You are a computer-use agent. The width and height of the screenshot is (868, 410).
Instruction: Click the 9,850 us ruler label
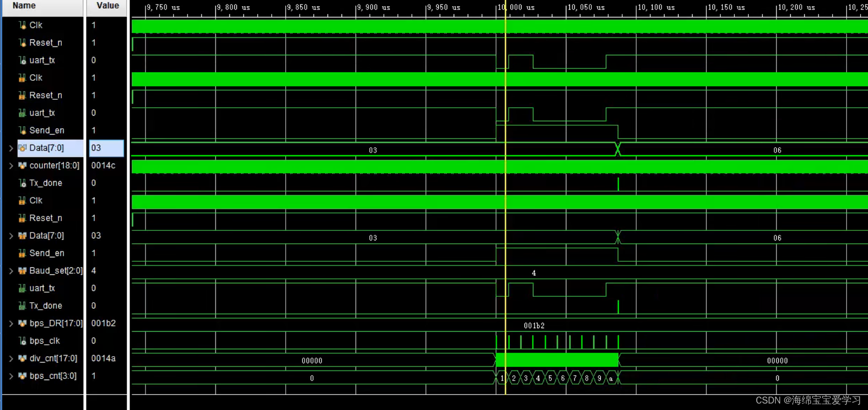click(304, 7)
